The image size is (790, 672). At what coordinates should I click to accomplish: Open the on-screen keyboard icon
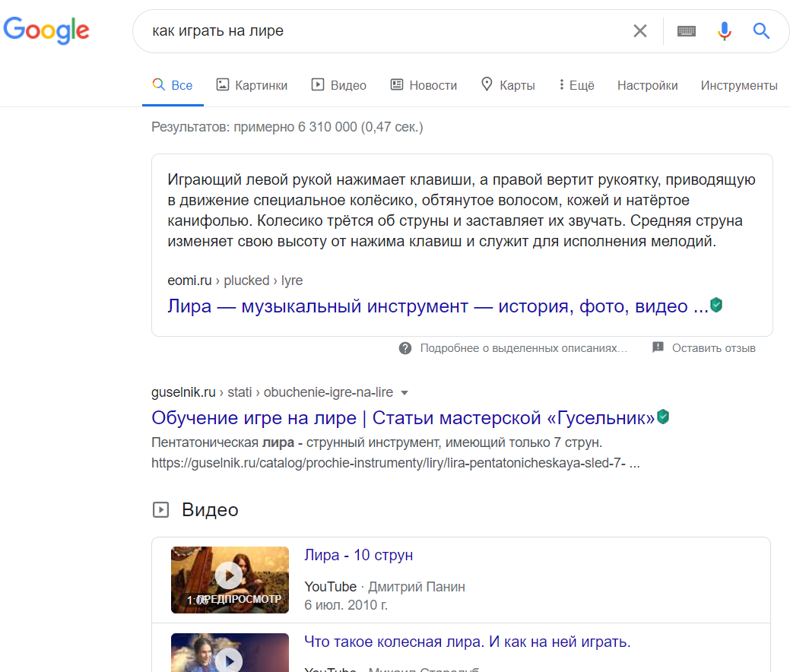coord(686,30)
